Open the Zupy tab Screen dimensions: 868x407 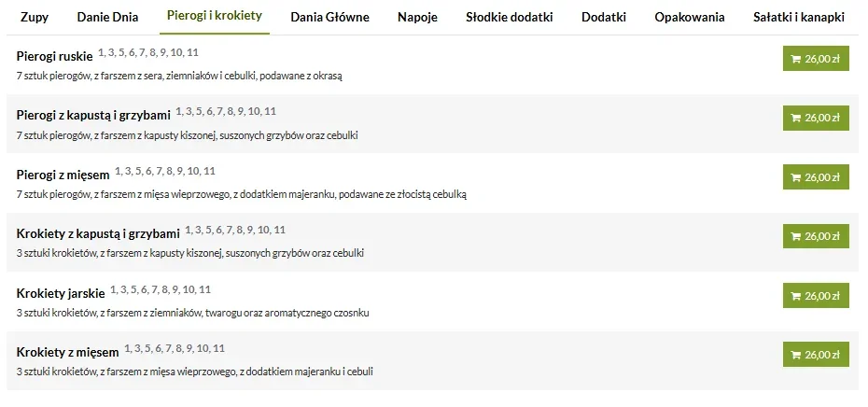(x=35, y=17)
